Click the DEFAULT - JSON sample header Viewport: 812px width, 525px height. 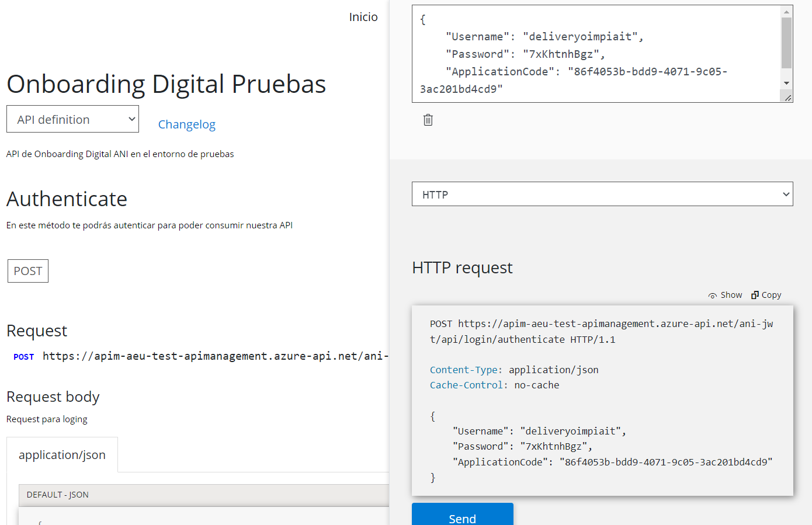pyautogui.click(x=58, y=495)
